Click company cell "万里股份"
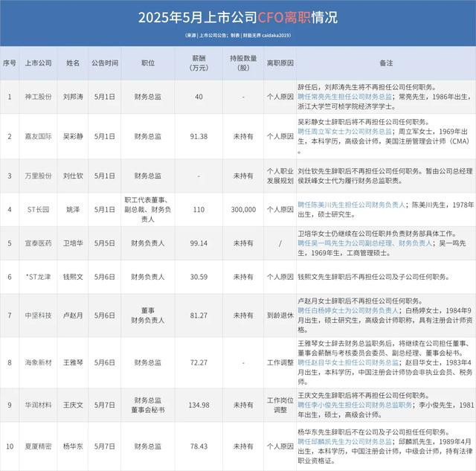 coord(38,176)
